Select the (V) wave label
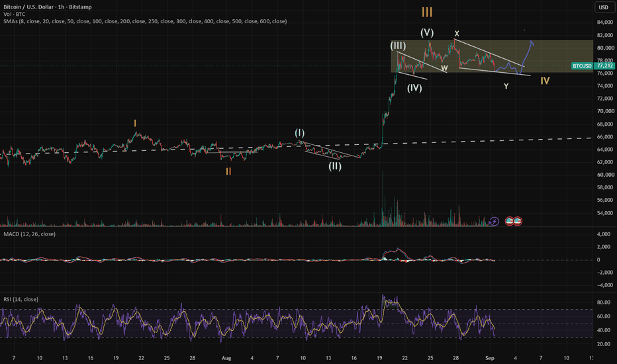The image size is (617, 364). click(x=427, y=32)
